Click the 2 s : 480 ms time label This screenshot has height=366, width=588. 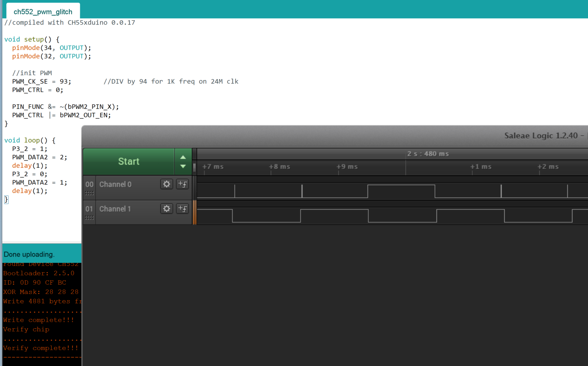[x=428, y=154]
